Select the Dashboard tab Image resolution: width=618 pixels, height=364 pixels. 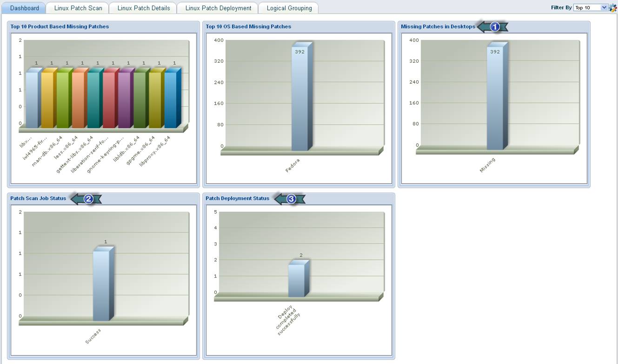(x=24, y=8)
